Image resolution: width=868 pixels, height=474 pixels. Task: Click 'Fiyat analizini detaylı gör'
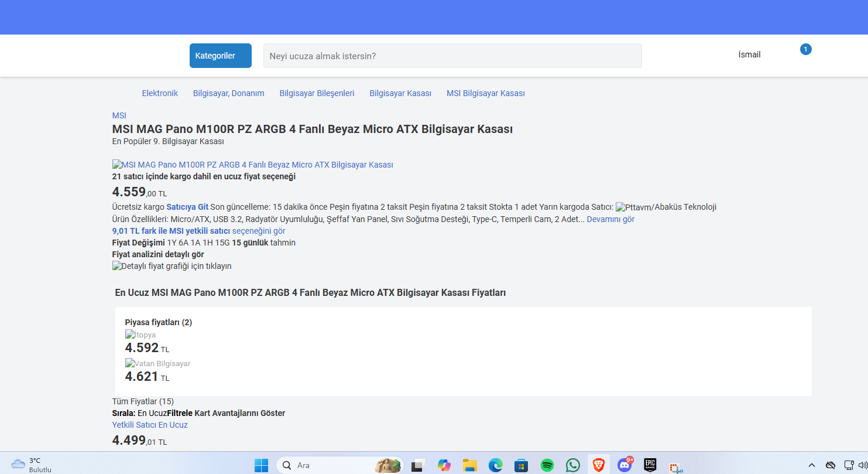158,254
